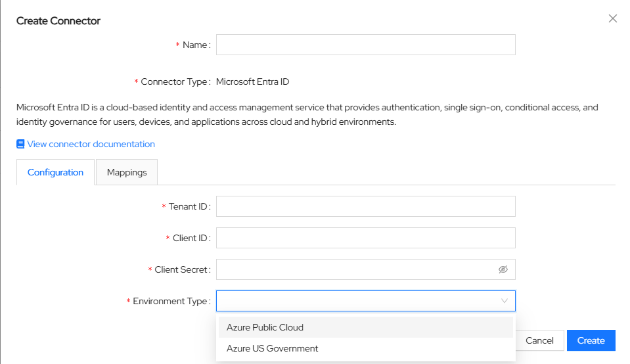Click the Tenant ID input field
630x364 pixels.
click(x=366, y=206)
